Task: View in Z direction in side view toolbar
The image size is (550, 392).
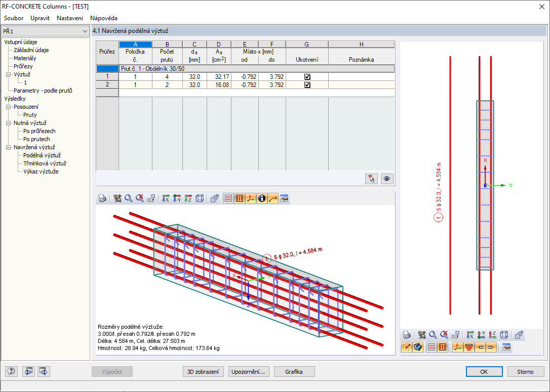Action: pyautogui.click(x=493, y=335)
